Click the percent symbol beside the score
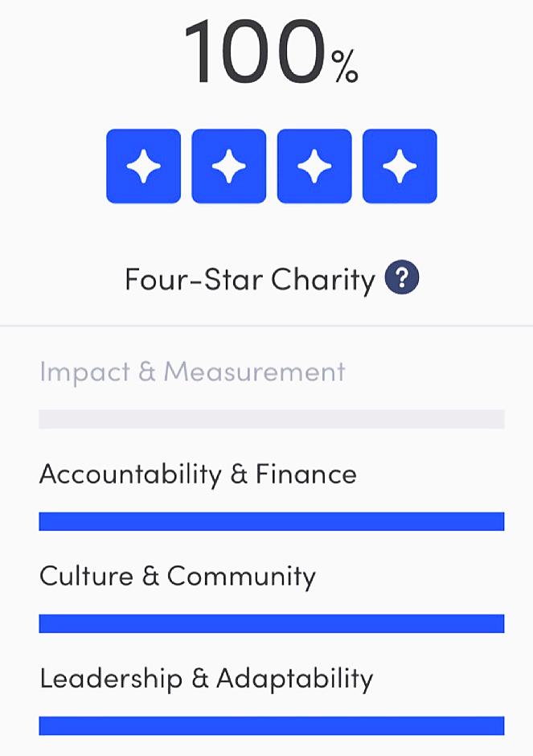This screenshot has width=533, height=756. [x=346, y=70]
